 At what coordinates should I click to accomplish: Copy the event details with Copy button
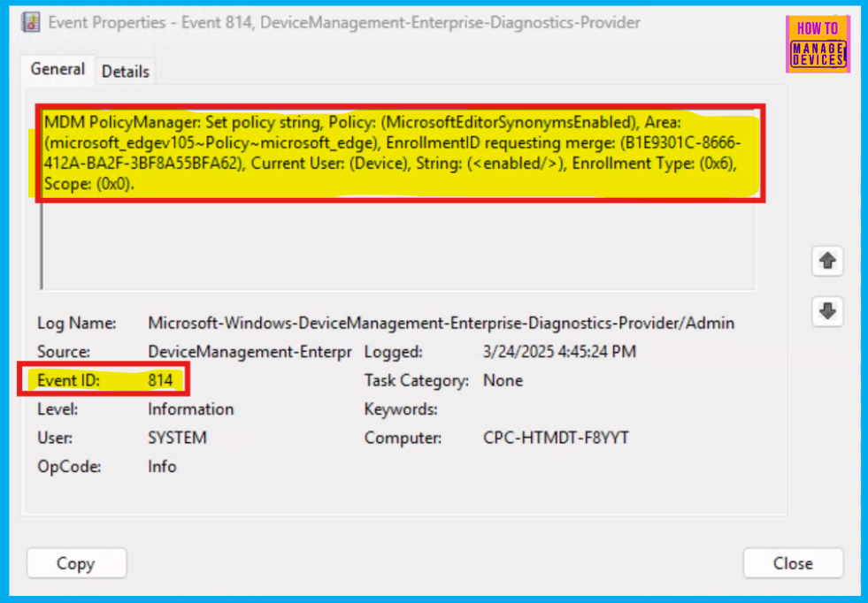pyautogui.click(x=76, y=563)
